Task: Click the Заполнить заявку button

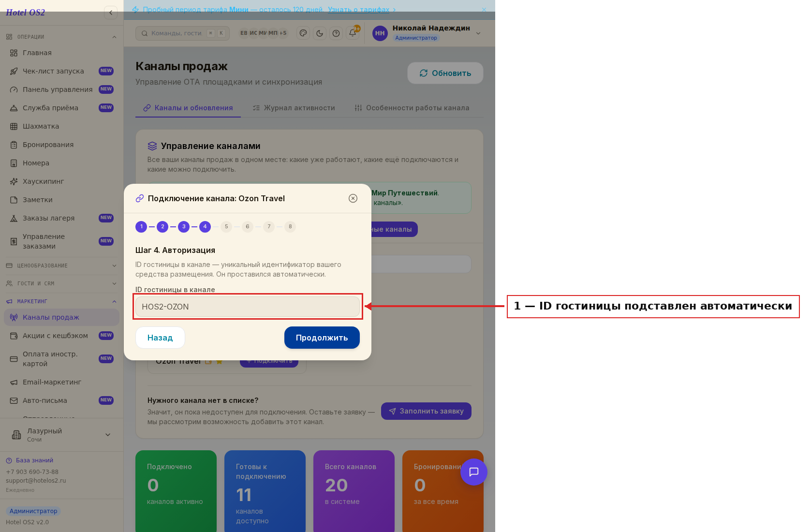Action: [426, 411]
